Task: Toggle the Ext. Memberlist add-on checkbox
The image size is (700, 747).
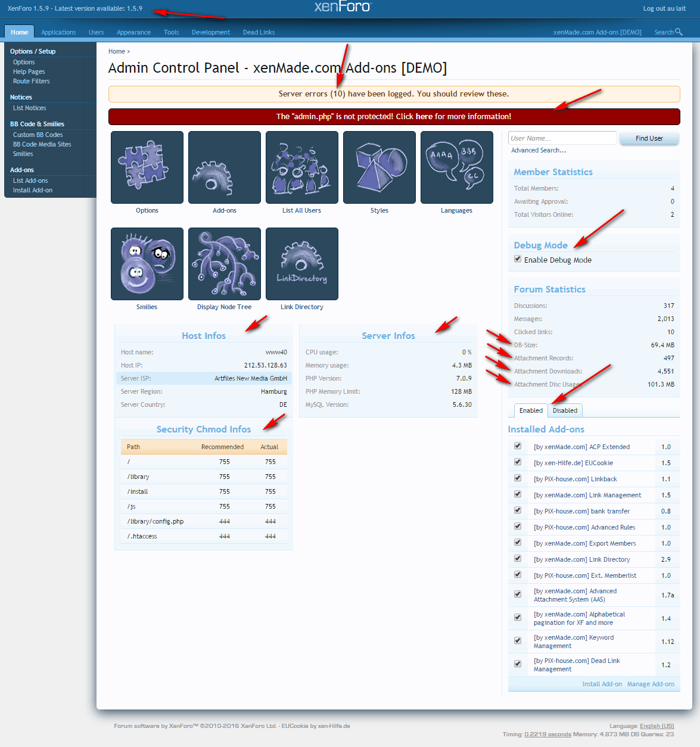Action: pos(518,575)
